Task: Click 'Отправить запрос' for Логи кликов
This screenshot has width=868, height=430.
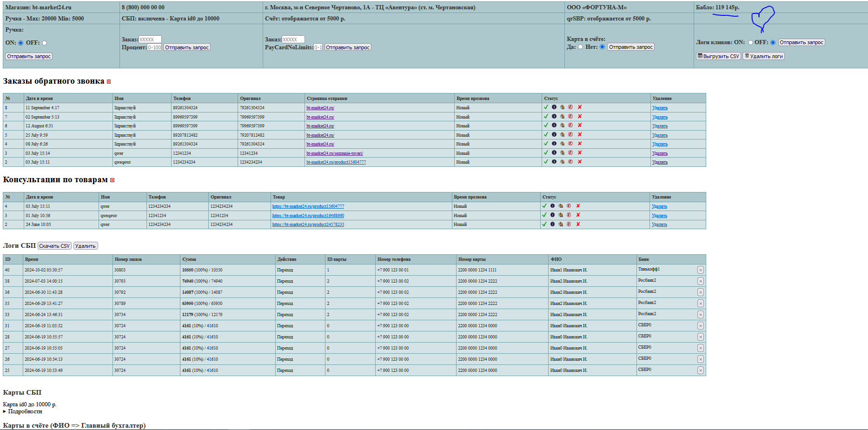Action: coord(802,42)
